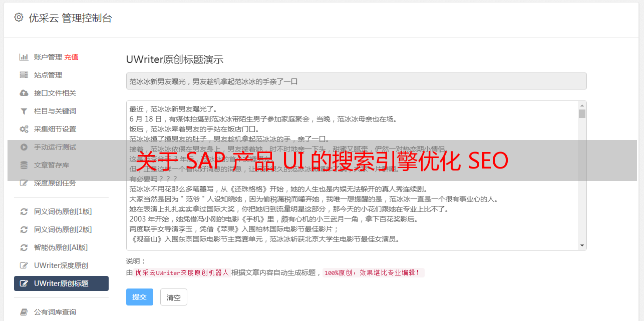Click the line starting 6 月 18 日
Screen dimensions: 644x321
pyautogui.click(x=263, y=119)
